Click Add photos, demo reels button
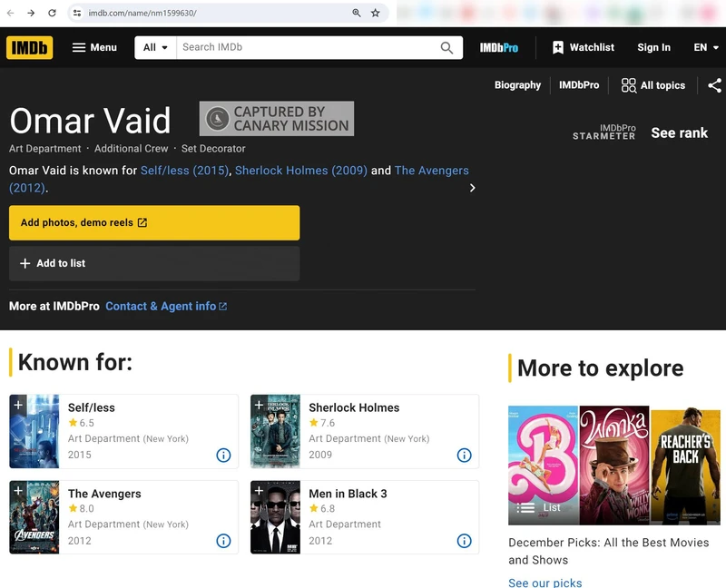 154,222
